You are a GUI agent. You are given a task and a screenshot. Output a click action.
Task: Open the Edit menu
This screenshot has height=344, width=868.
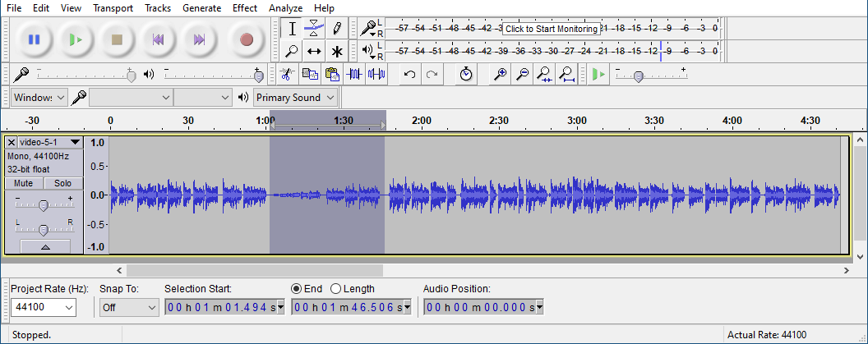[x=41, y=7]
